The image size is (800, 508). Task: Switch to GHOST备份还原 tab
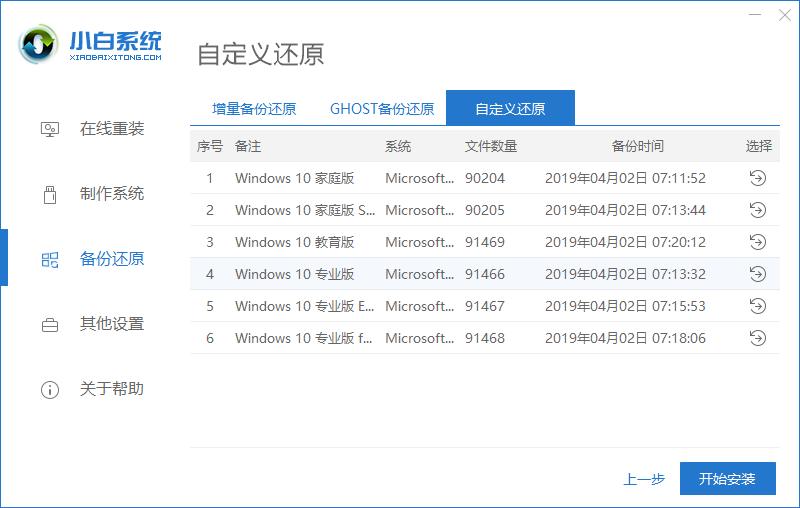[382, 109]
